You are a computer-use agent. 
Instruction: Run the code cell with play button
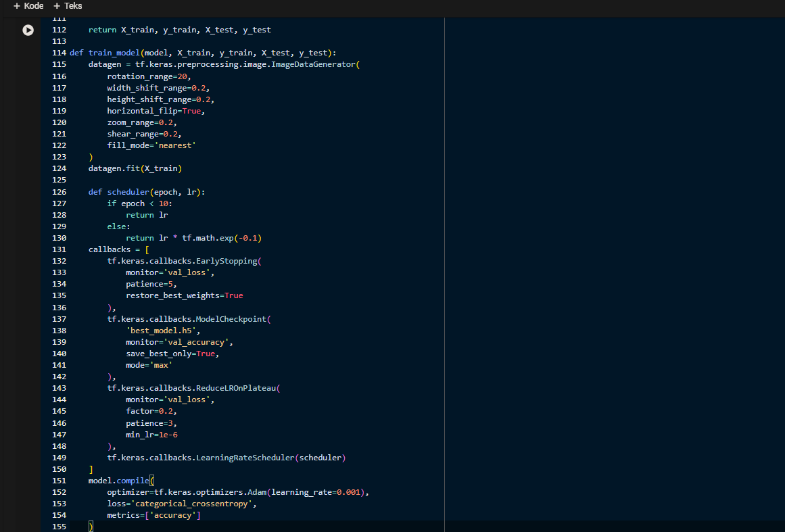(28, 30)
